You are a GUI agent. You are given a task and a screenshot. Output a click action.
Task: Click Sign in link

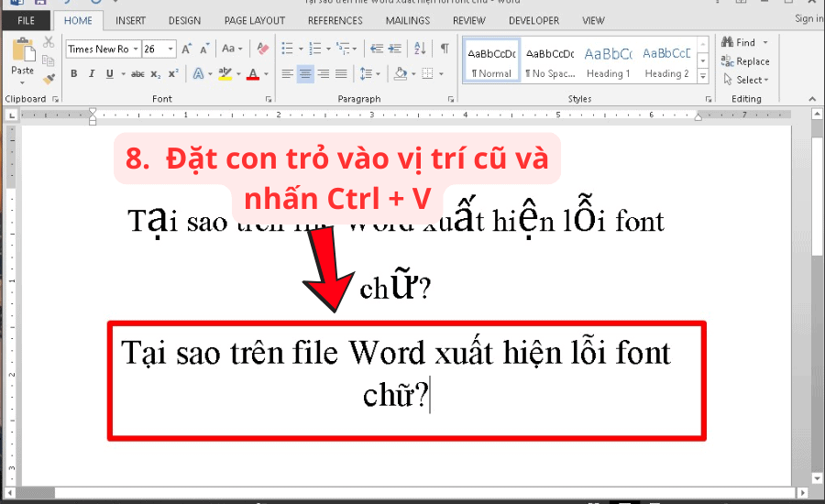click(x=808, y=18)
